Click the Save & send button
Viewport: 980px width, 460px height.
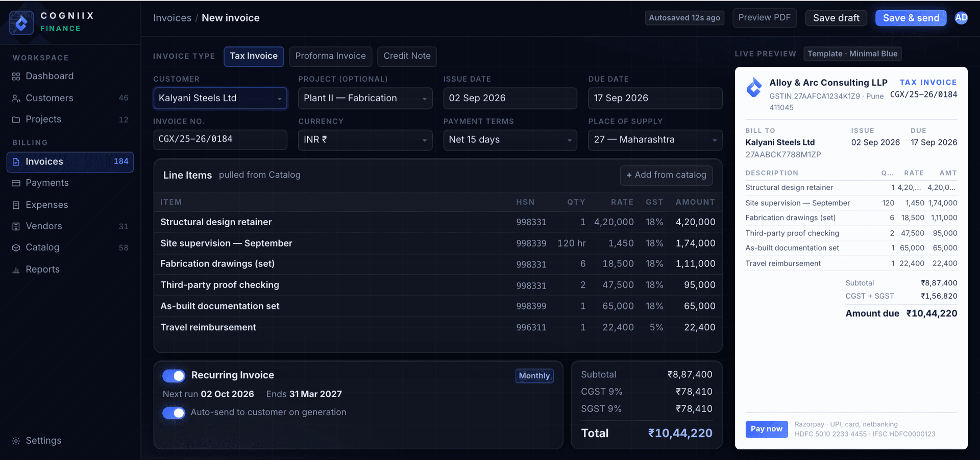tap(911, 18)
